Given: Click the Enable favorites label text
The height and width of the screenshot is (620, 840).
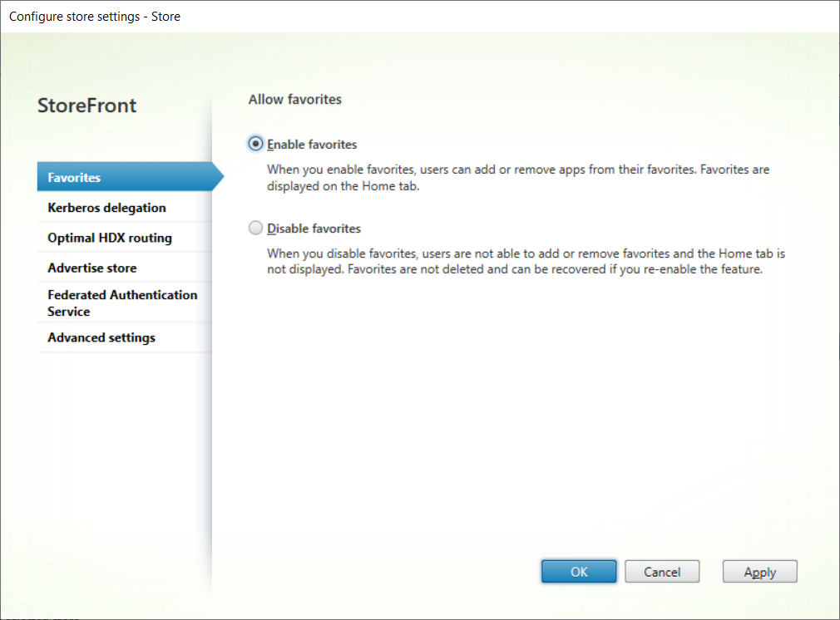Looking at the screenshot, I should (x=312, y=145).
